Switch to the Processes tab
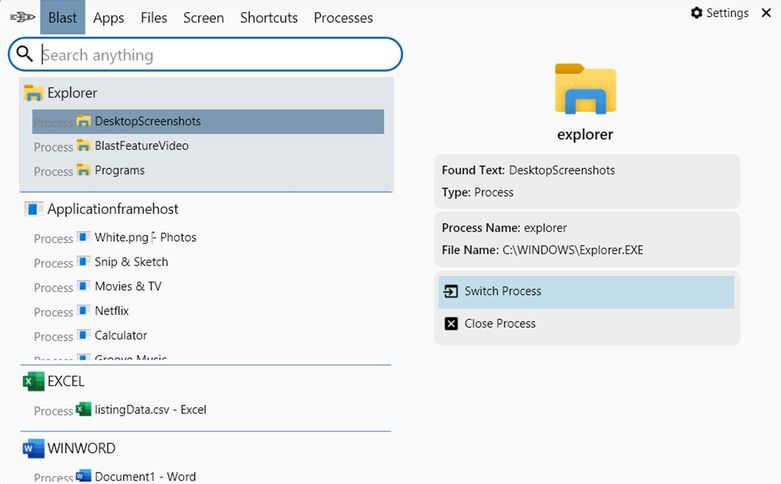 click(343, 17)
